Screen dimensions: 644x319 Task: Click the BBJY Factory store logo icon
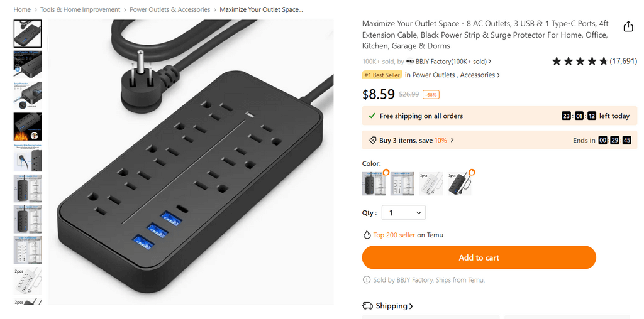410,62
